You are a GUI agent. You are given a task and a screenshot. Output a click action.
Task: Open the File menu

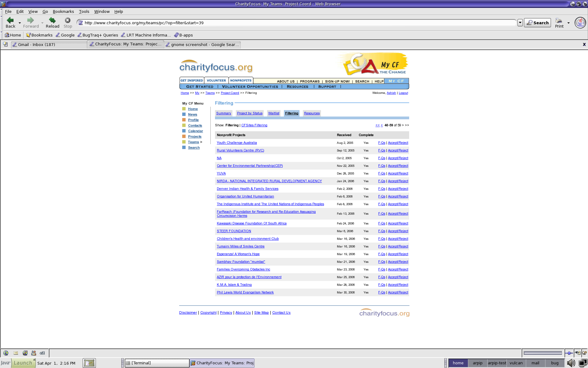click(x=8, y=11)
